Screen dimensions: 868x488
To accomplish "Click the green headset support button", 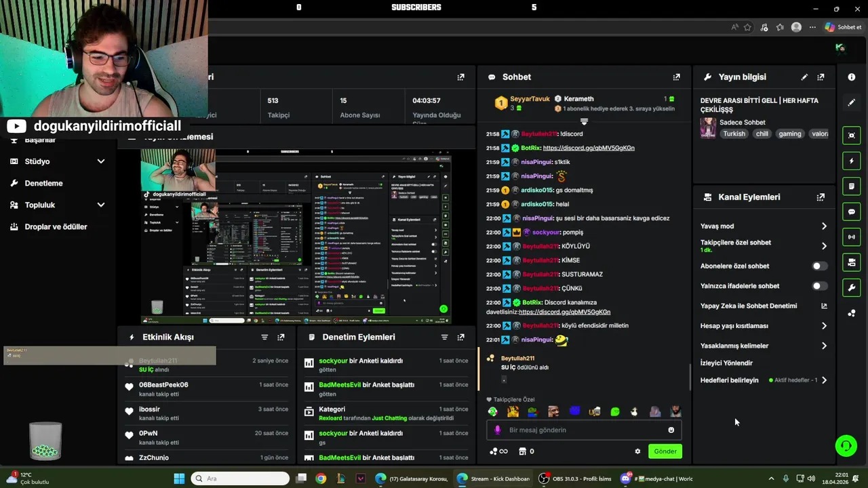I will click(846, 445).
